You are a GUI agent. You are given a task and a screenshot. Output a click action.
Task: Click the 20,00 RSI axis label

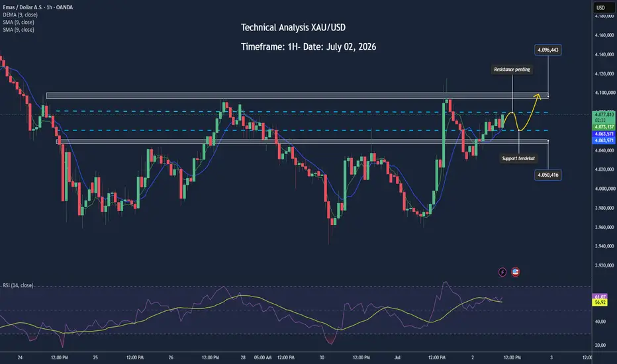coord(600,345)
